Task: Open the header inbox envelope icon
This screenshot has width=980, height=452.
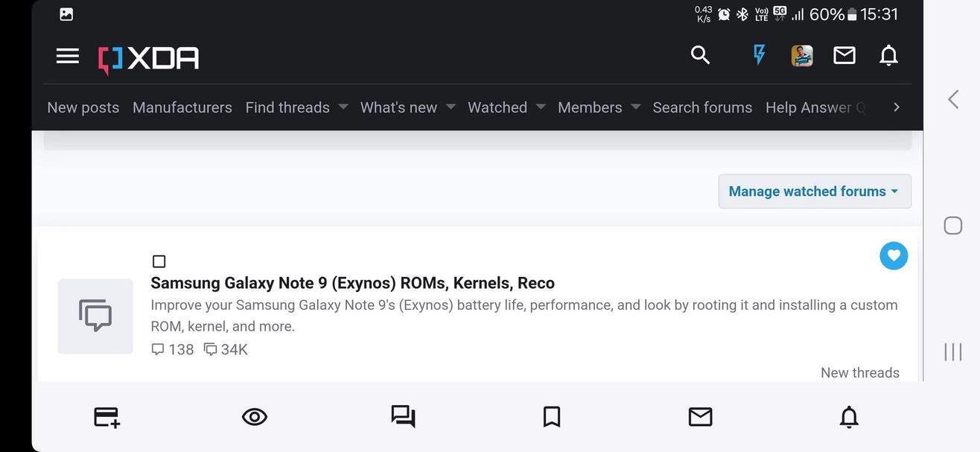Action: coord(844,55)
